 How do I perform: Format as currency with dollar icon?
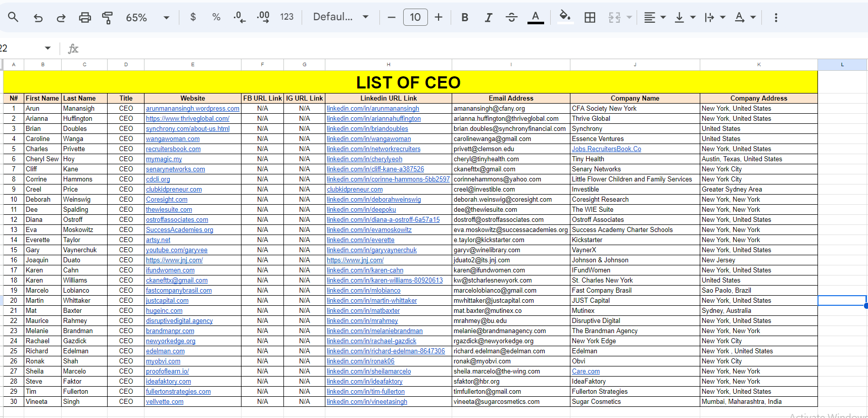tap(193, 17)
